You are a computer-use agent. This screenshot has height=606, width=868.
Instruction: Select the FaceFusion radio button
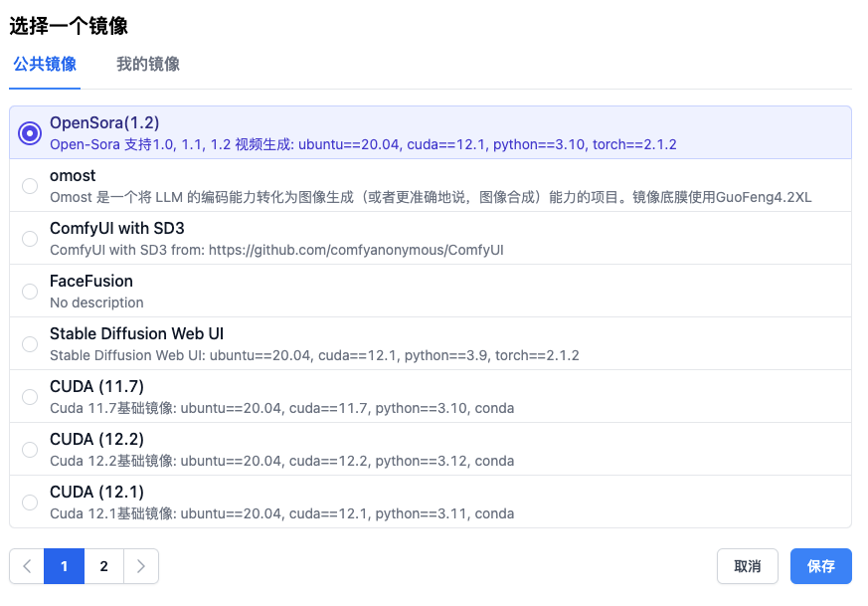pos(29,291)
